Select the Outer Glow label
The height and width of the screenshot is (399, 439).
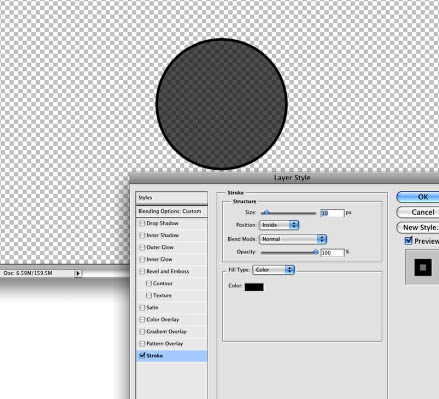pos(160,247)
